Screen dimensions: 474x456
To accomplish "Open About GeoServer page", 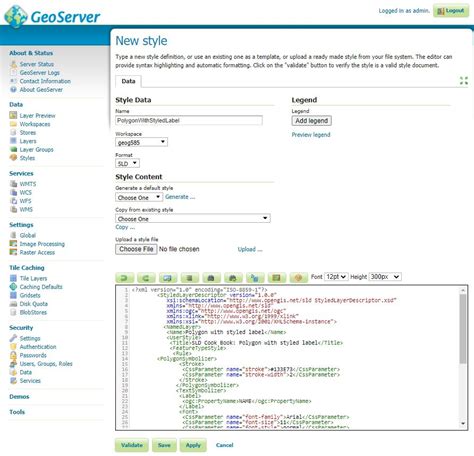I will tap(41, 90).
